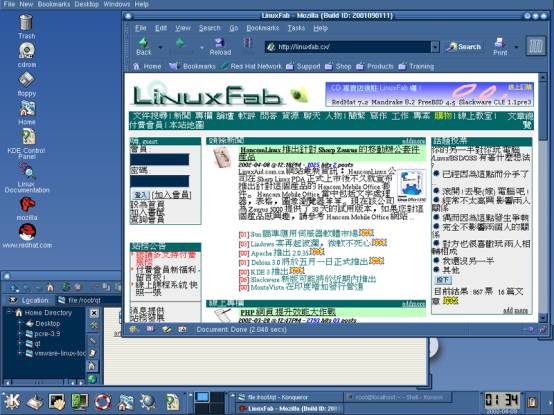This screenshot has height=415, width=554.
Task: Select the Linux Documentation desktop icon
Action: 27,177
